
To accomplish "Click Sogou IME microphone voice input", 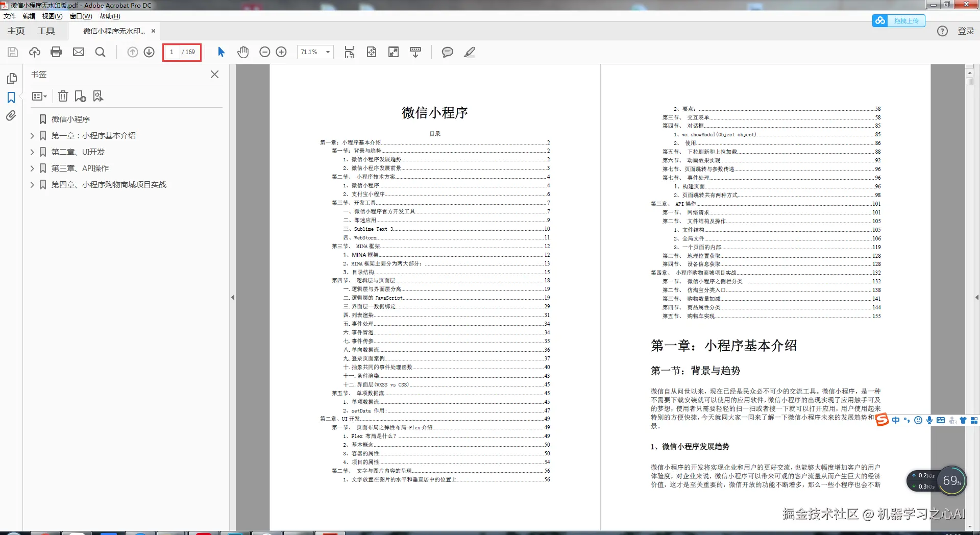I will click(x=929, y=420).
